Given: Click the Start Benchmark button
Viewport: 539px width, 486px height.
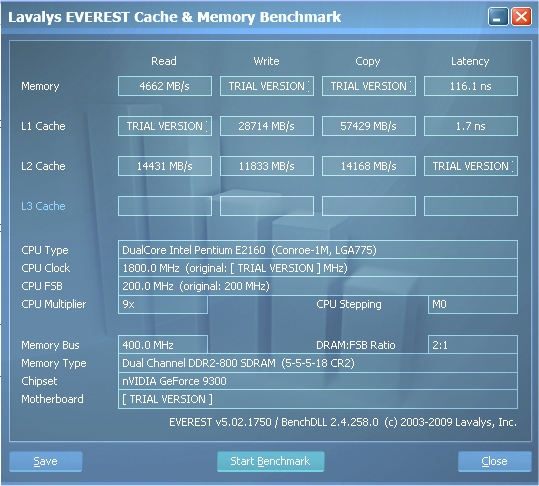Looking at the screenshot, I should tap(271, 461).
